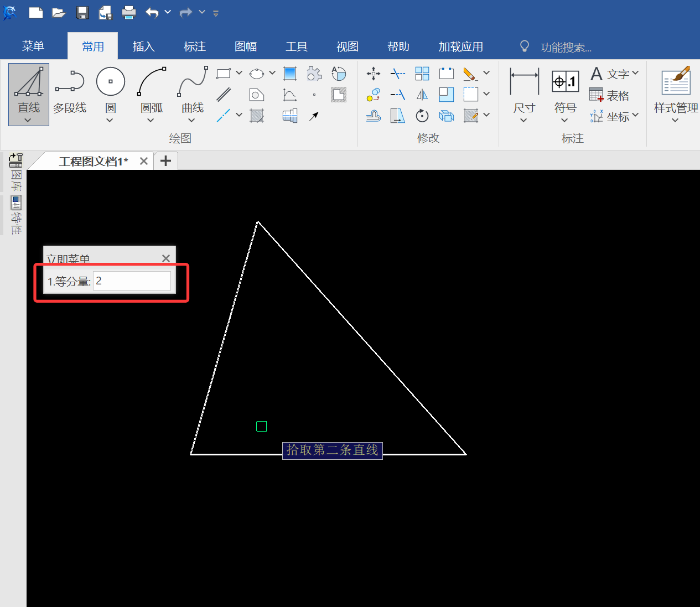Expand the 尺寸 dimension dropdown
The image size is (700, 607).
tap(523, 120)
